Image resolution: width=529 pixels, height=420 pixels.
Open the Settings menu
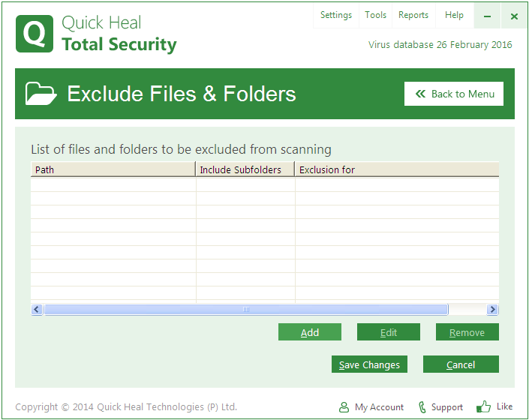point(335,15)
